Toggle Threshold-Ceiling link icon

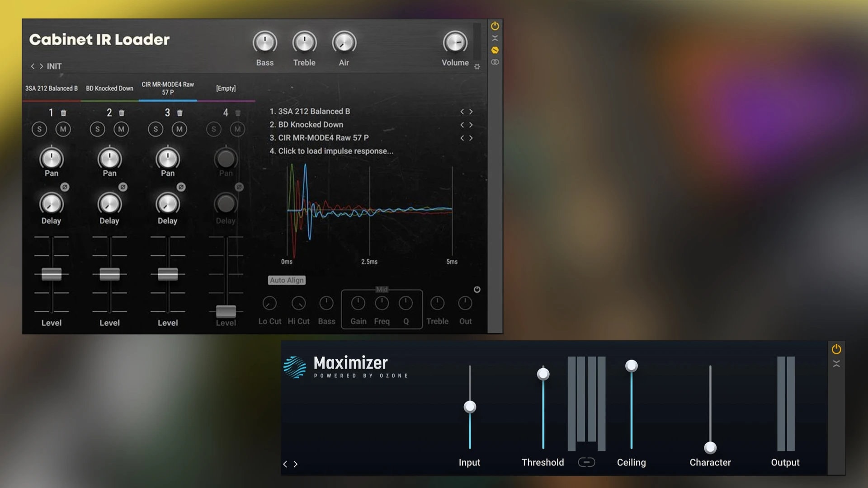click(x=586, y=462)
